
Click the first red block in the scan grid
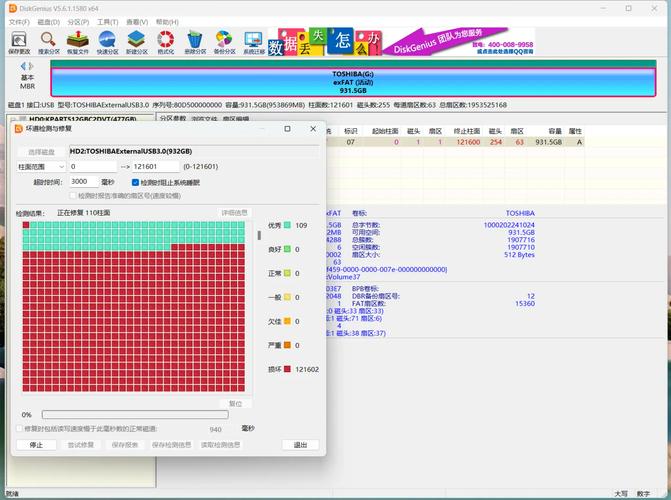(26, 225)
